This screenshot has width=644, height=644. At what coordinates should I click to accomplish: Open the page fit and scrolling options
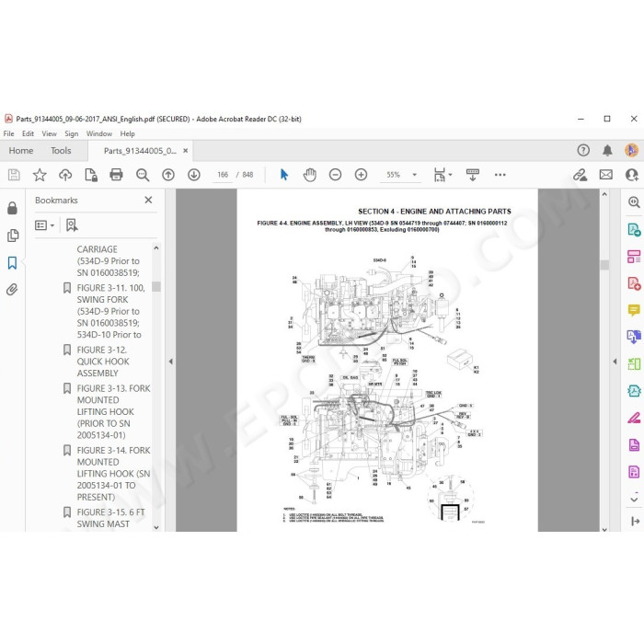tap(443, 175)
